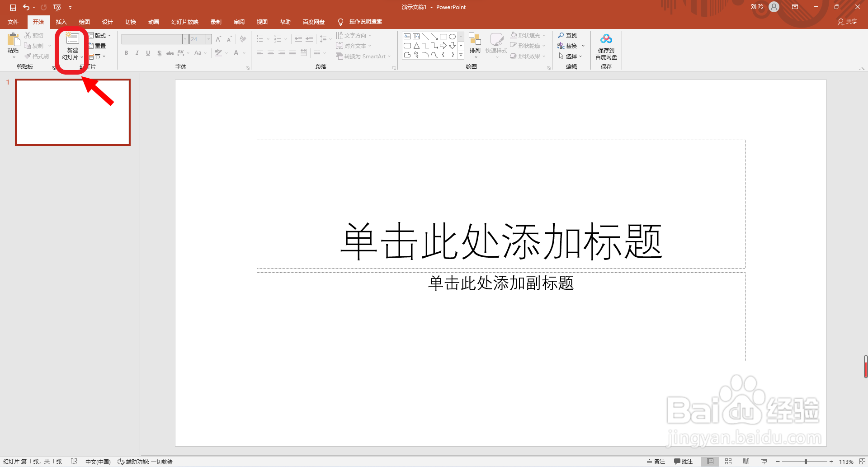Screen dimensions: 868x467
Task: Click the Comments (批注) button in status bar
Action: tap(684, 462)
